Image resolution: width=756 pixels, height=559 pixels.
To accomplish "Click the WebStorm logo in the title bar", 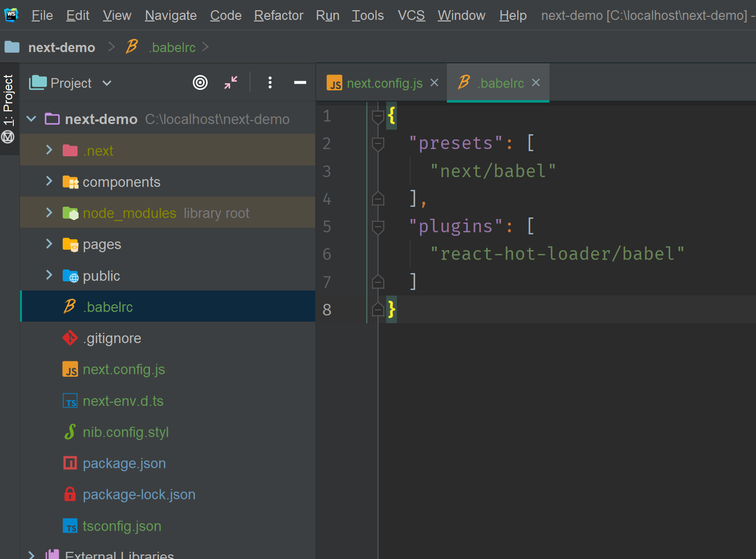I will (11, 15).
